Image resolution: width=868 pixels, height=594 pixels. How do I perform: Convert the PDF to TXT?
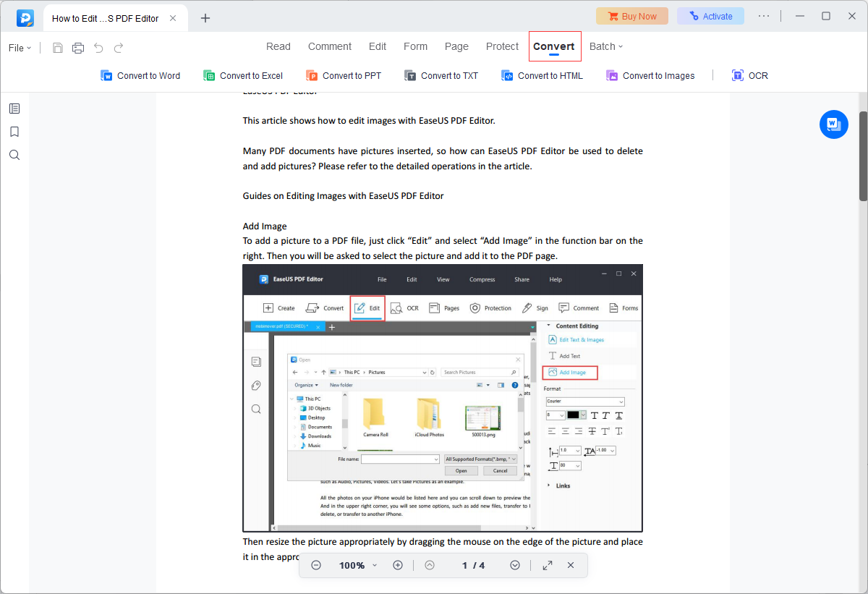click(441, 75)
